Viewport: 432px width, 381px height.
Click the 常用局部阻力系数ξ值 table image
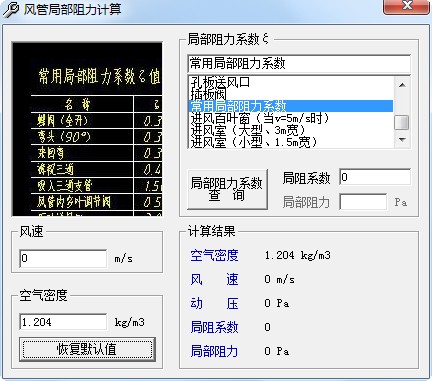point(87,129)
